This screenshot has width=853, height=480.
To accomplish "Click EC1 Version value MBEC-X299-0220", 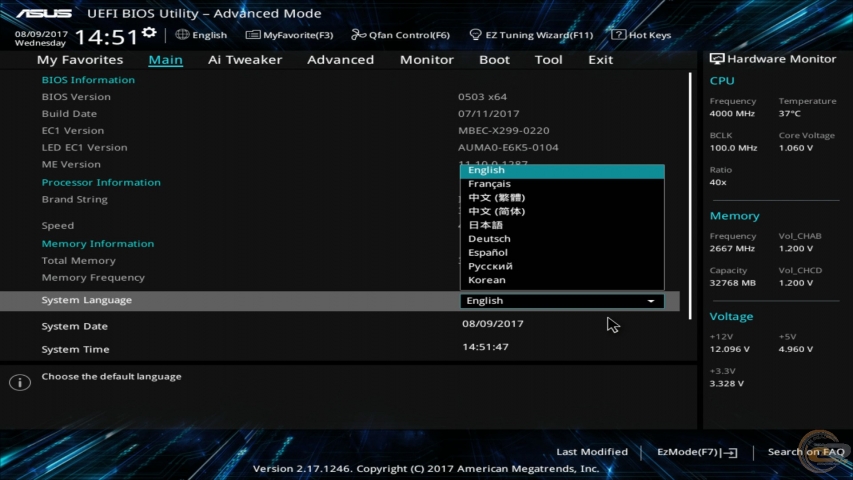I will pos(504,131).
